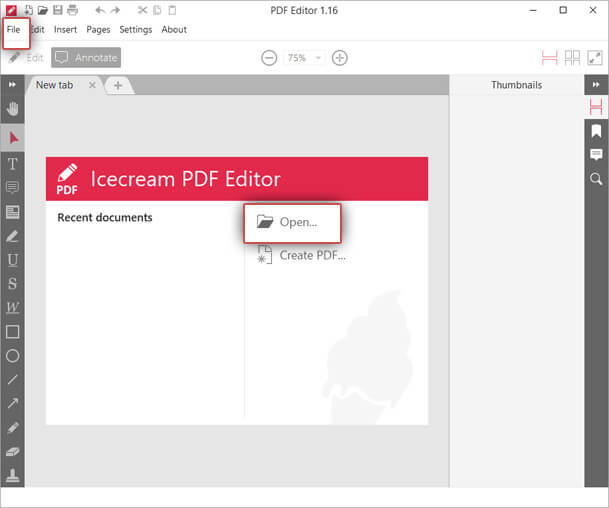Open the Bookmarks panel icon
This screenshot has width=609, height=508.
click(x=596, y=131)
